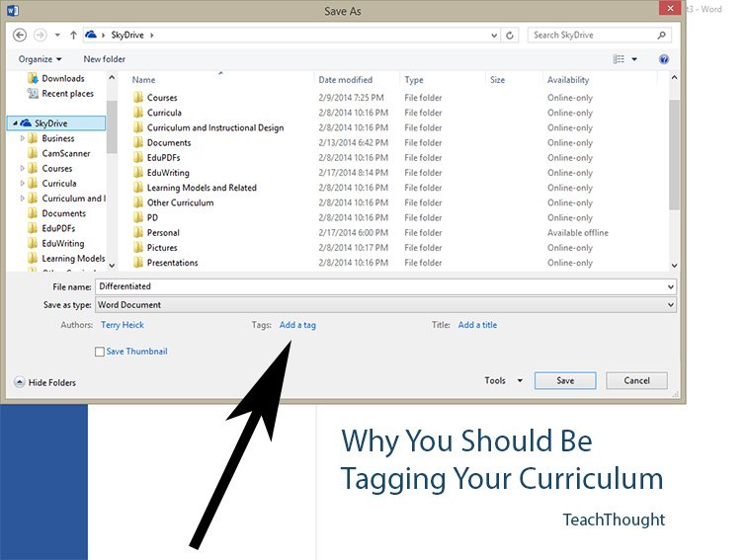Enable the Save Thumbnail checkbox
Viewport: 747px width, 560px height.
(x=100, y=352)
